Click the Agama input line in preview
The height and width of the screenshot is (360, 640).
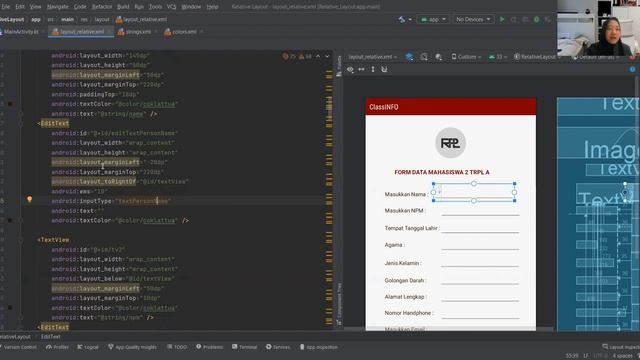coord(480,245)
